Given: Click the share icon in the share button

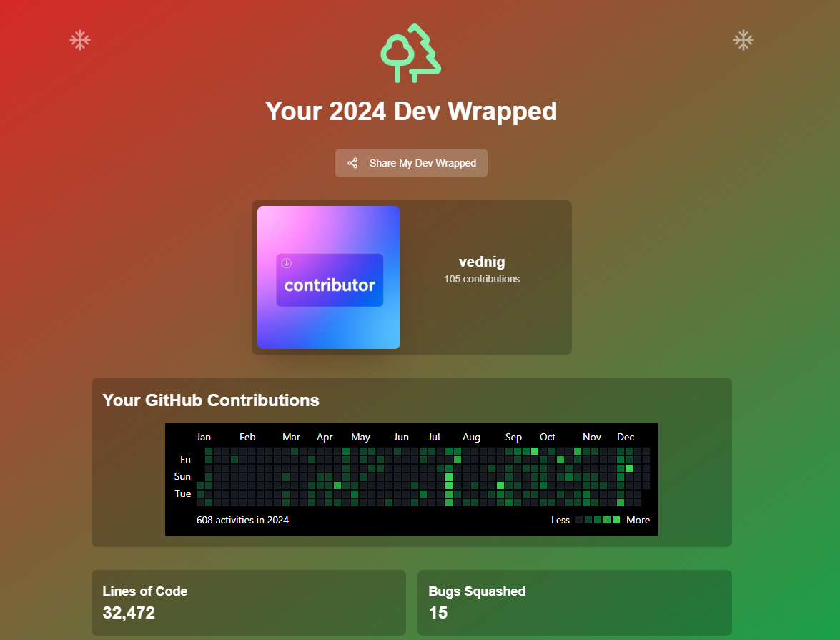Looking at the screenshot, I should [352, 163].
